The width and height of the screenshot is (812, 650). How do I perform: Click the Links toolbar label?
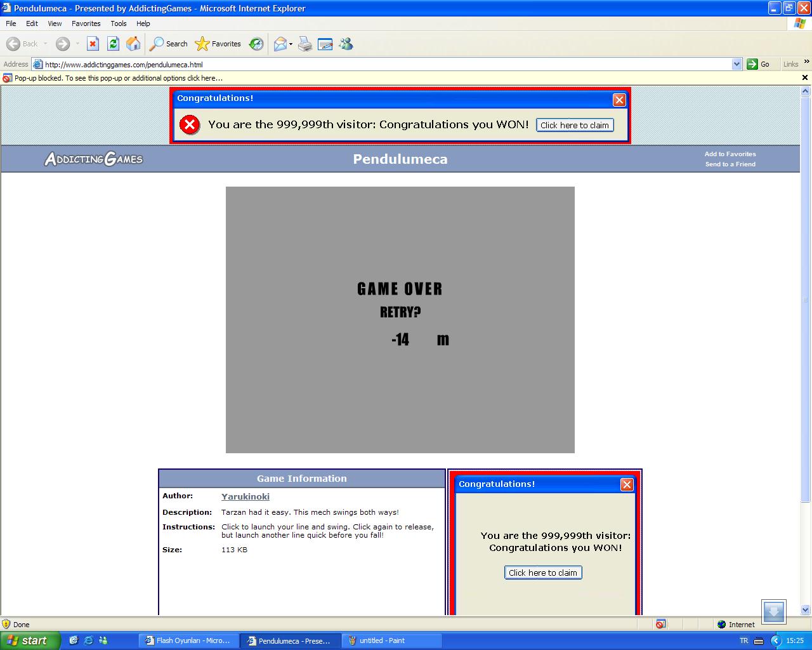click(x=790, y=64)
